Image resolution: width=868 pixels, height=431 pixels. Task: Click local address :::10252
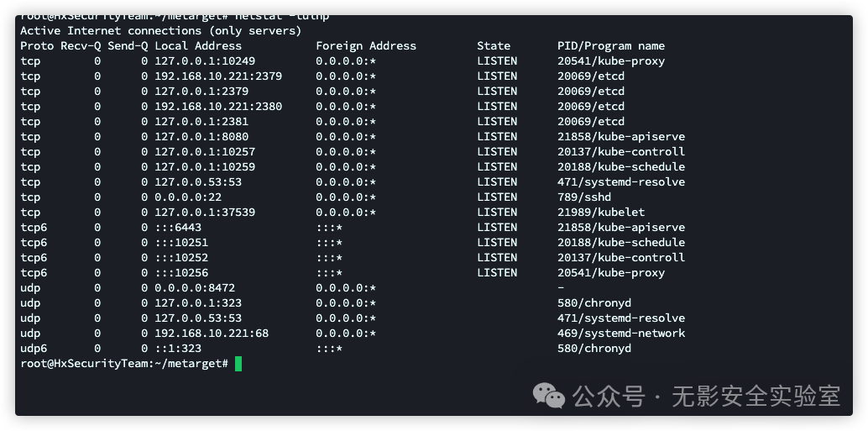pos(181,258)
